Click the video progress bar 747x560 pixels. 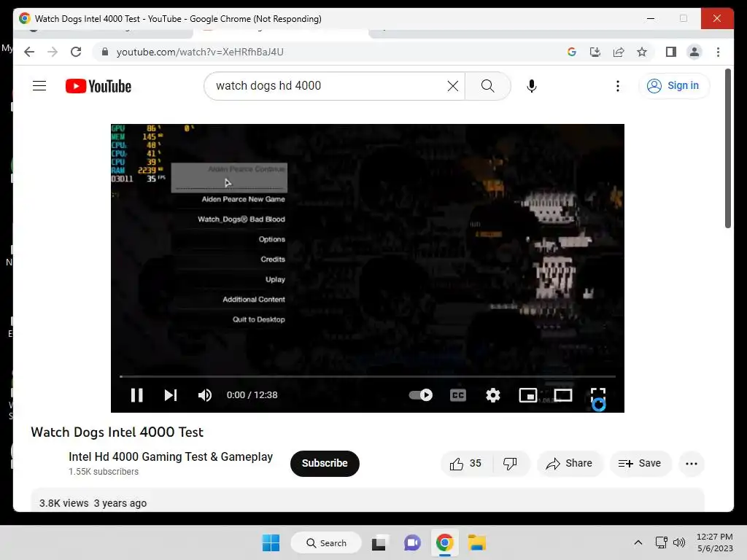tap(368, 376)
